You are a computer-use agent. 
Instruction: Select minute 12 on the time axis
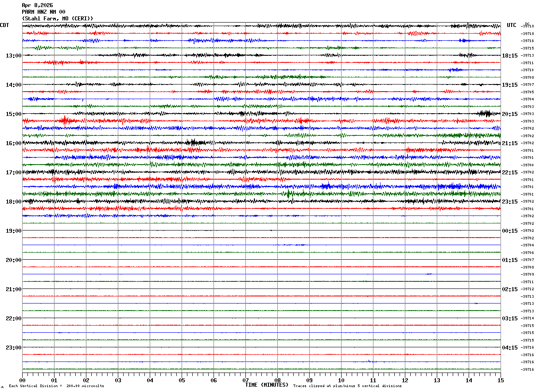point(405,380)
